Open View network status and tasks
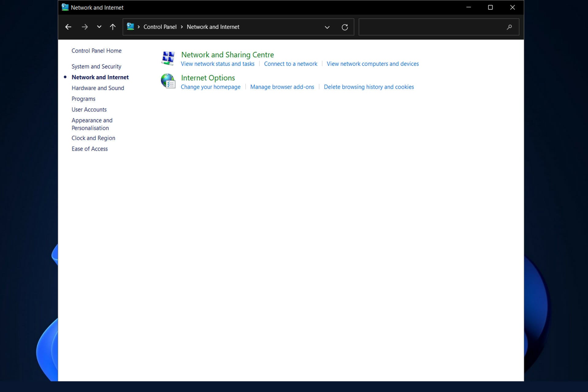Image resolution: width=588 pixels, height=392 pixels. tap(218, 64)
